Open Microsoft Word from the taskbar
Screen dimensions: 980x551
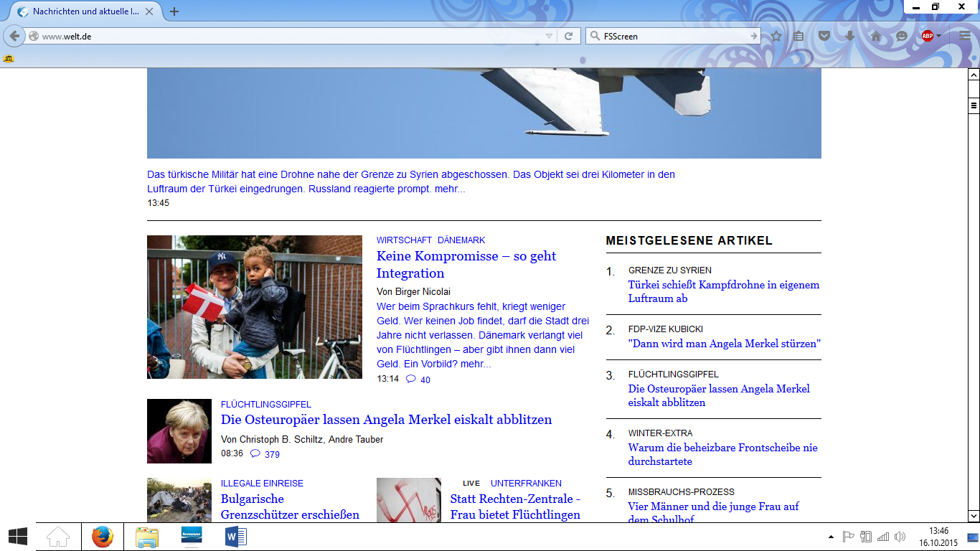[235, 537]
